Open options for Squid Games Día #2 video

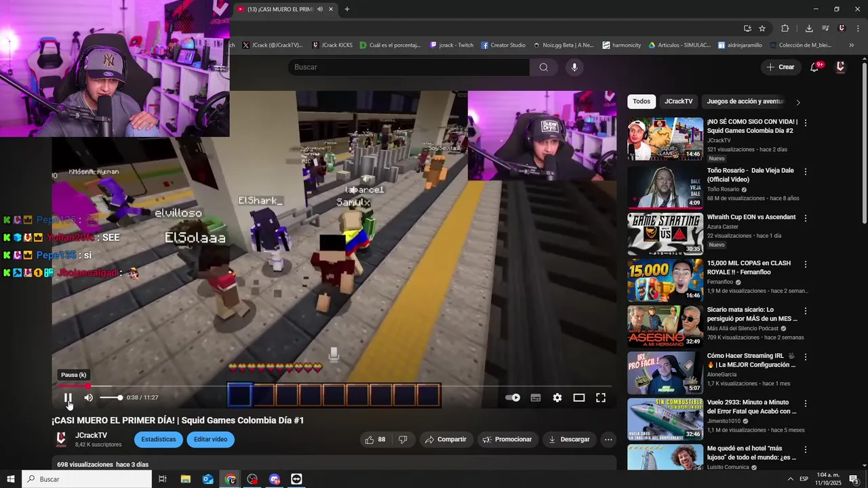tap(806, 123)
